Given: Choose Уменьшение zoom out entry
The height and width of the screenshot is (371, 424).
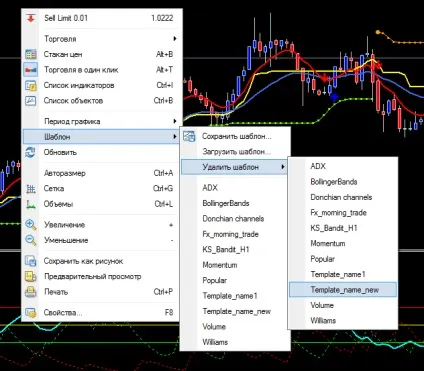Looking at the screenshot, I should tap(102, 240).
